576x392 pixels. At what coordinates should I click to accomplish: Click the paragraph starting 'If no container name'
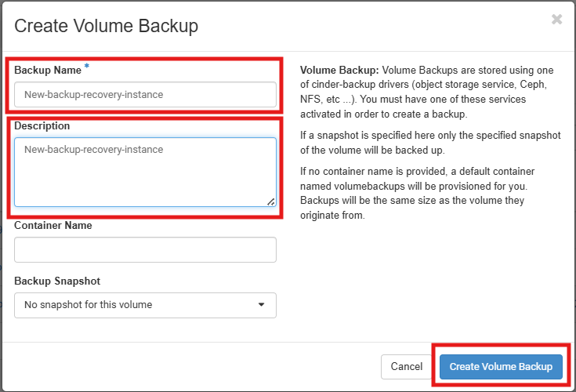pos(417,193)
